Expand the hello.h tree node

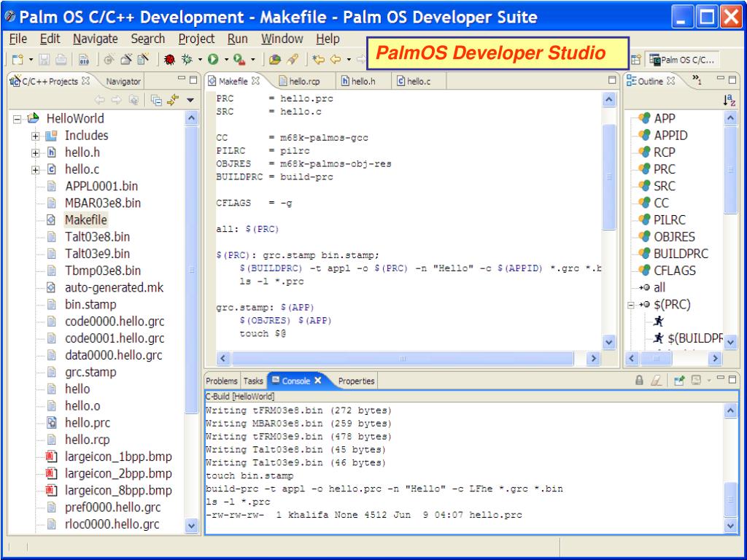35,153
